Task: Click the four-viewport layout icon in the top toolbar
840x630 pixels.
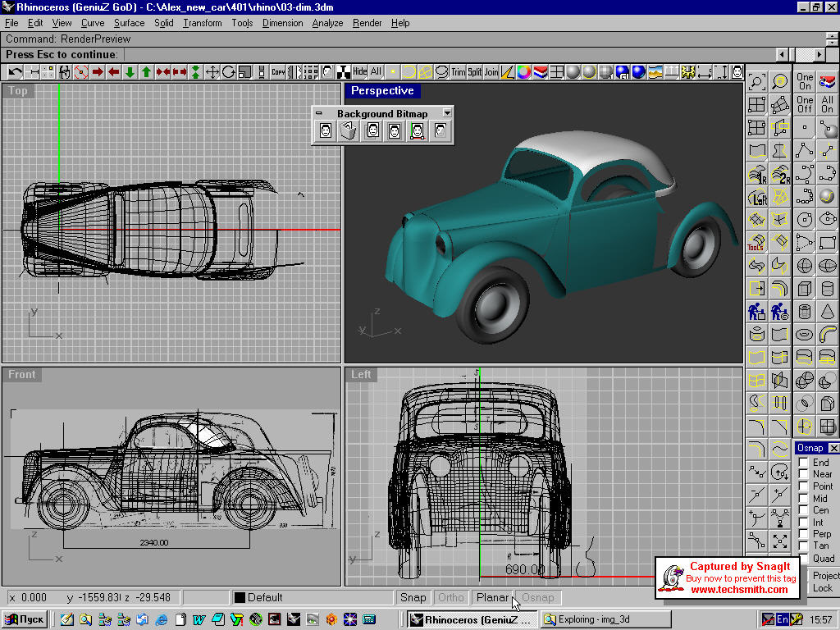Action: tap(557, 72)
